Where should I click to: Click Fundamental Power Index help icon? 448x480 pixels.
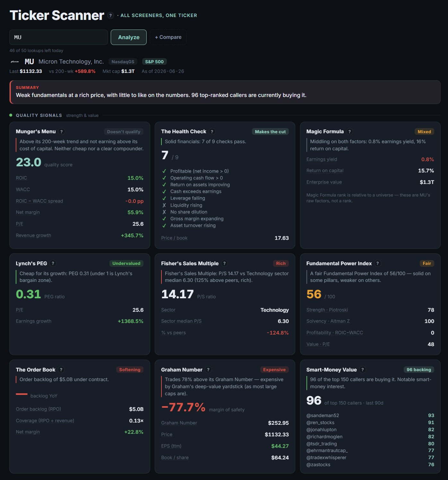click(378, 264)
